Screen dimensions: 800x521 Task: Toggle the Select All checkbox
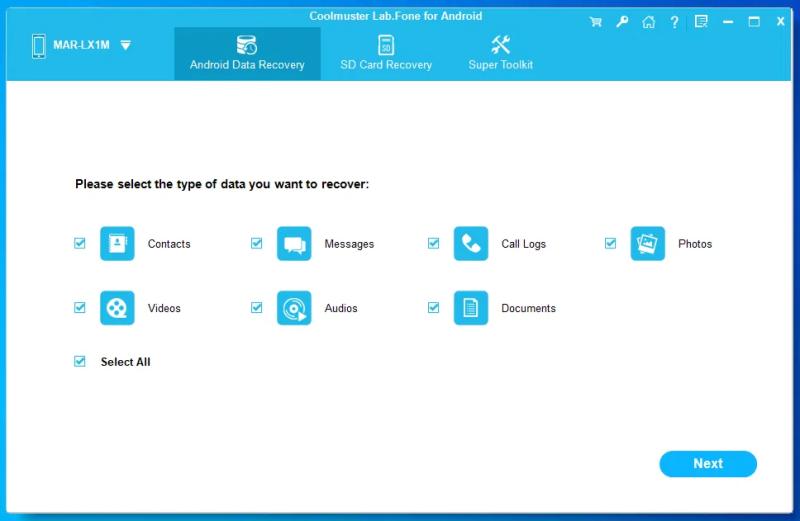click(x=80, y=362)
